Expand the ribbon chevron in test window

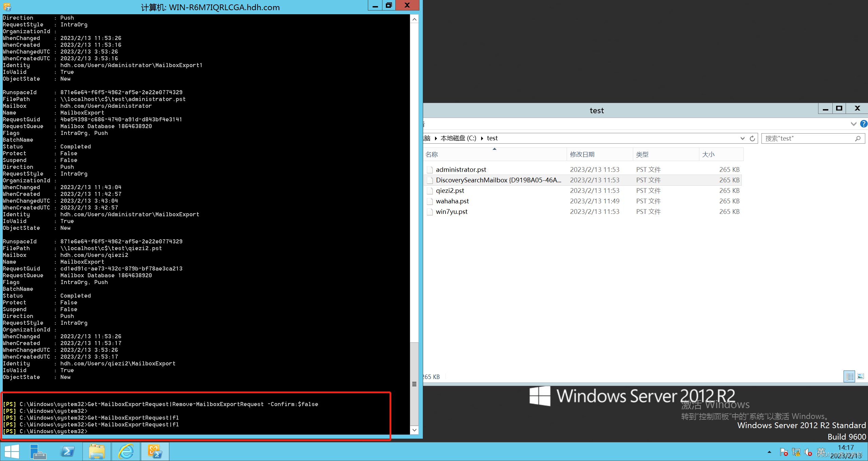pyautogui.click(x=854, y=124)
